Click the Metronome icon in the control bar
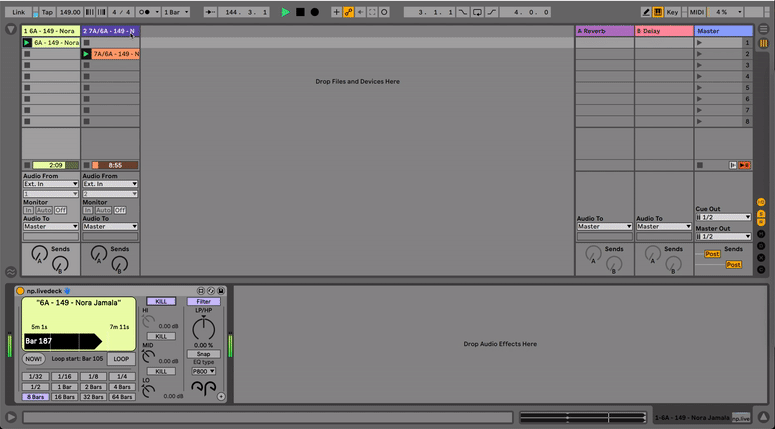This screenshot has width=775, height=429. coord(147,12)
